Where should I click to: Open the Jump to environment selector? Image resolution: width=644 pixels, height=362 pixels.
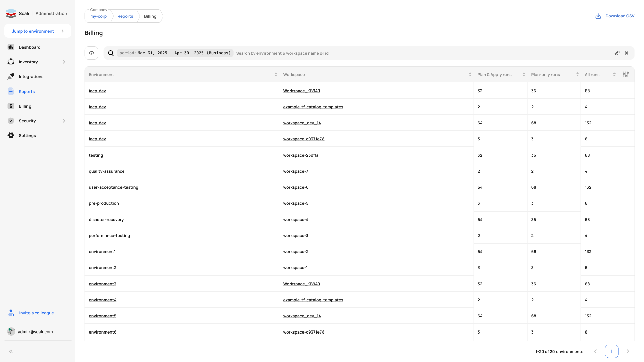pos(38,31)
